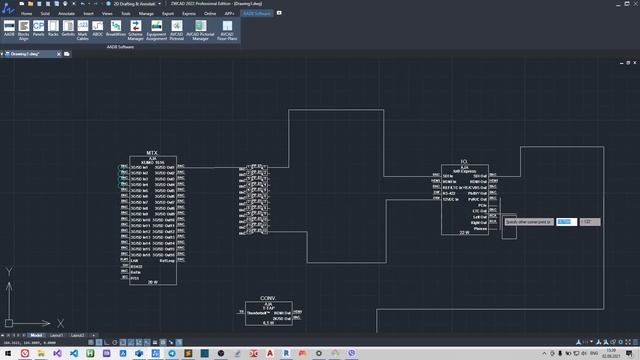The image size is (640, 360).
Task: Open AutoCAD from the taskbar
Action: point(270,353)
